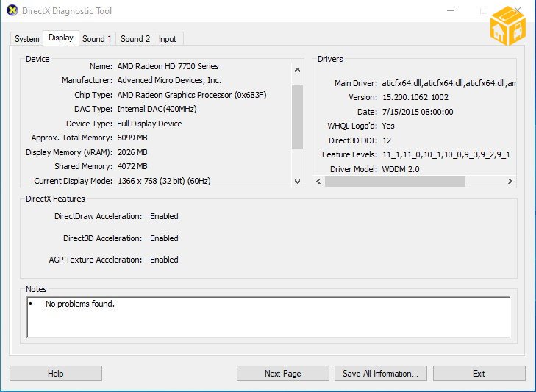Image resolution: width=536 pixels, height=392 pixels.
Task: Select 'AMD Radeon HD 7700 Series' name text
Action: pyautogui.click(x=168, y=66)
